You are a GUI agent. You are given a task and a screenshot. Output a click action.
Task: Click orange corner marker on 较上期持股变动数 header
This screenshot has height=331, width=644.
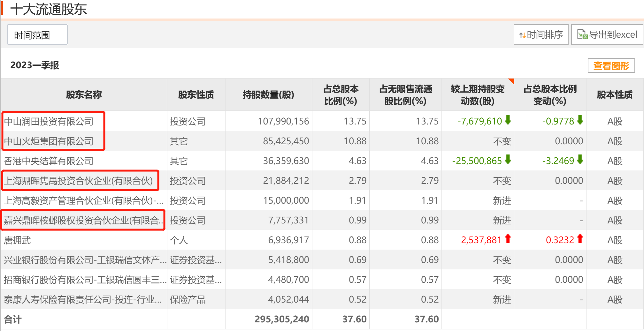click(511, 81)
